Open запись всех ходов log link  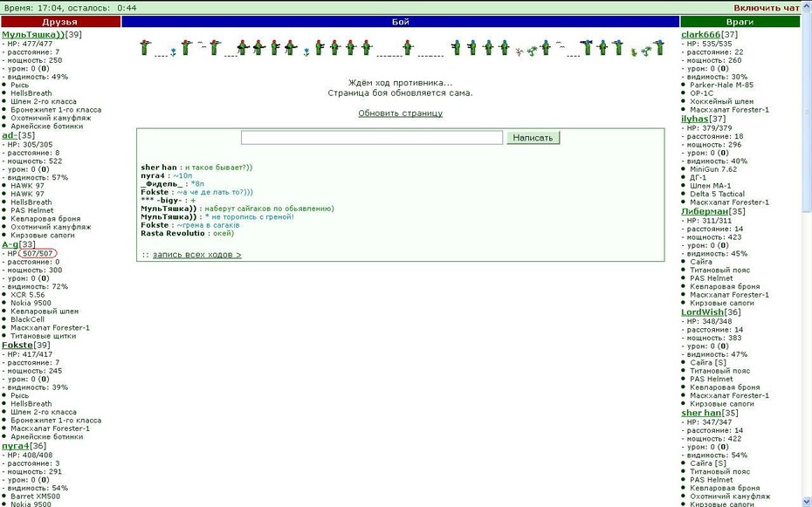coord(196,255)
